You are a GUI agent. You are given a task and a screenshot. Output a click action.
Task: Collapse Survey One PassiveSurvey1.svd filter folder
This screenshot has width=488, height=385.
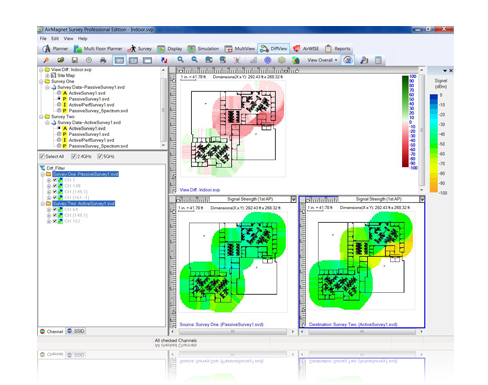pyautogui.click(x=43, y=174)
